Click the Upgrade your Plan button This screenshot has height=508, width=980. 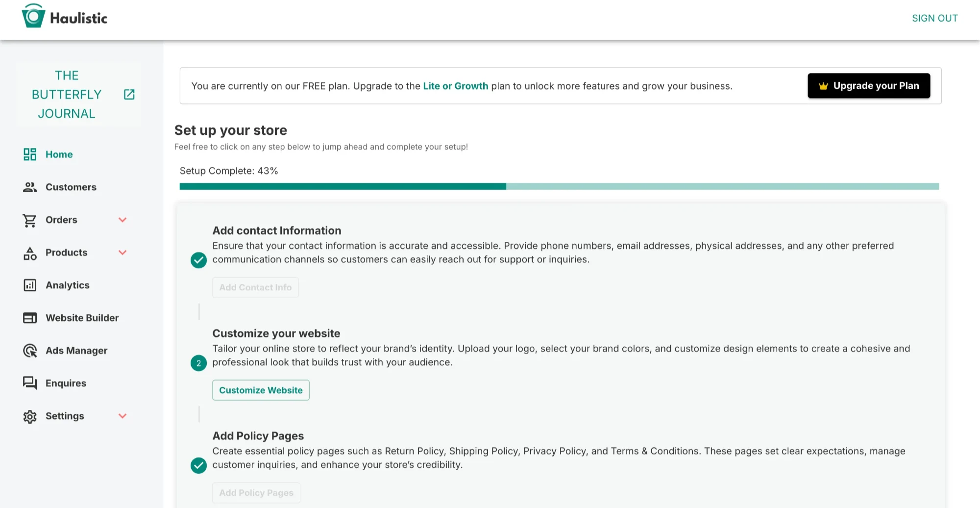coord(868,86)
